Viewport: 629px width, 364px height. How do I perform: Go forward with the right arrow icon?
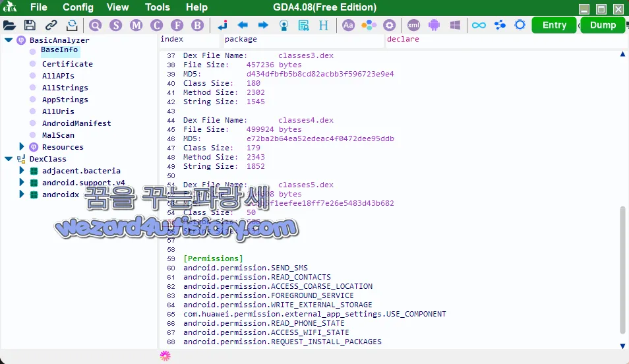point(263,25)
